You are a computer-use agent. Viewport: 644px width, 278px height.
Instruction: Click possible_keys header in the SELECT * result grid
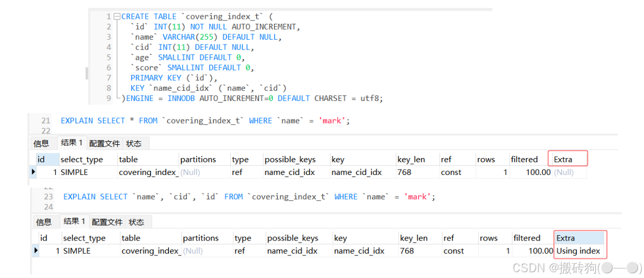click(x=296, y=159)
